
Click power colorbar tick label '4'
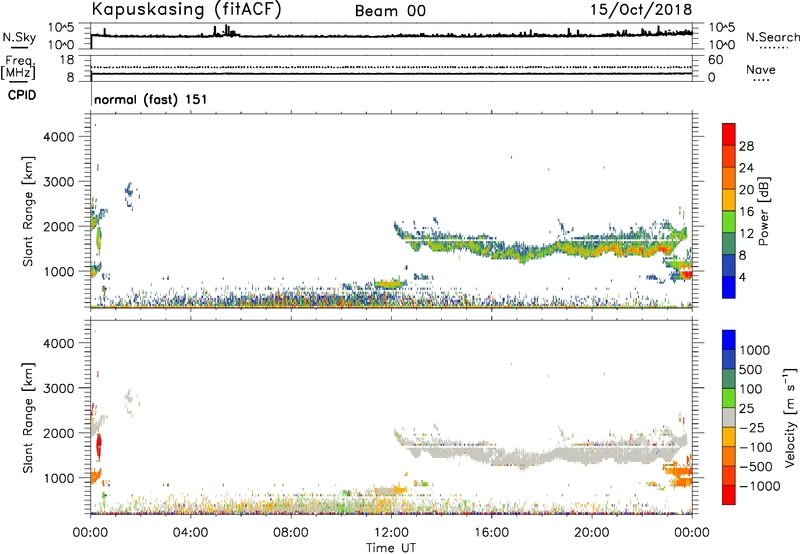742,277
